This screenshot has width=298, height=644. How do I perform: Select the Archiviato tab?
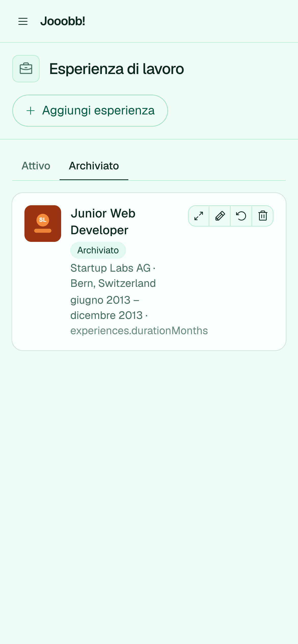coord(94,166)
